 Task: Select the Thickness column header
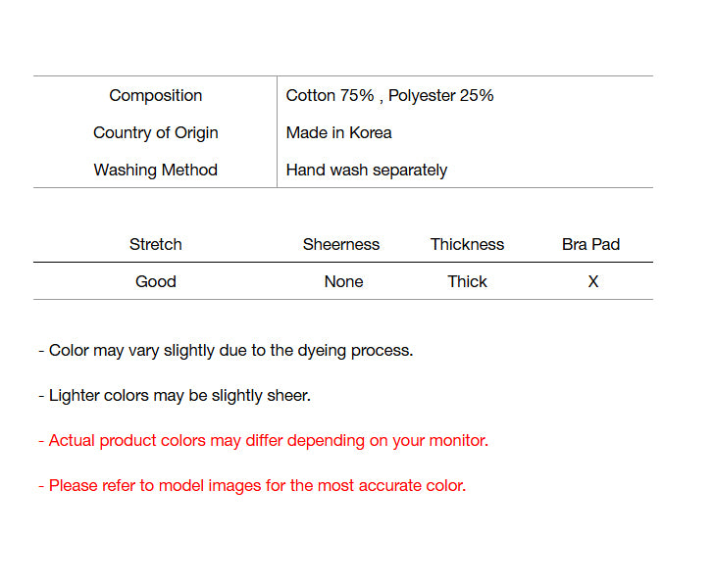(x=467, y=244)
